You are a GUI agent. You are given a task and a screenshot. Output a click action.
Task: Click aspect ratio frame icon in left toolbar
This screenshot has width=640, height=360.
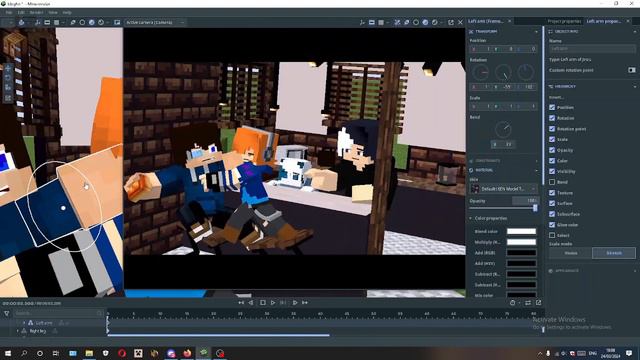pos(47,22)
